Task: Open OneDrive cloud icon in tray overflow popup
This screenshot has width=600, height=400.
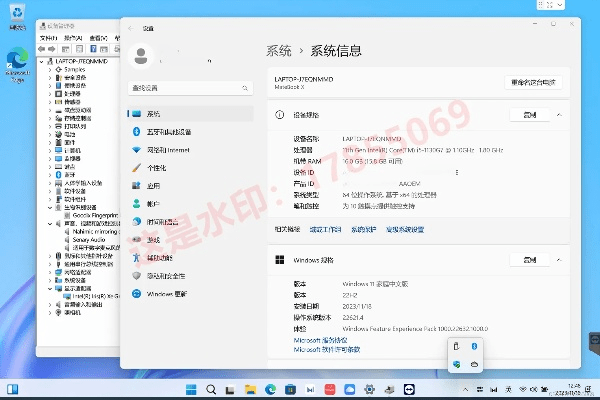Action: (474, 364)
